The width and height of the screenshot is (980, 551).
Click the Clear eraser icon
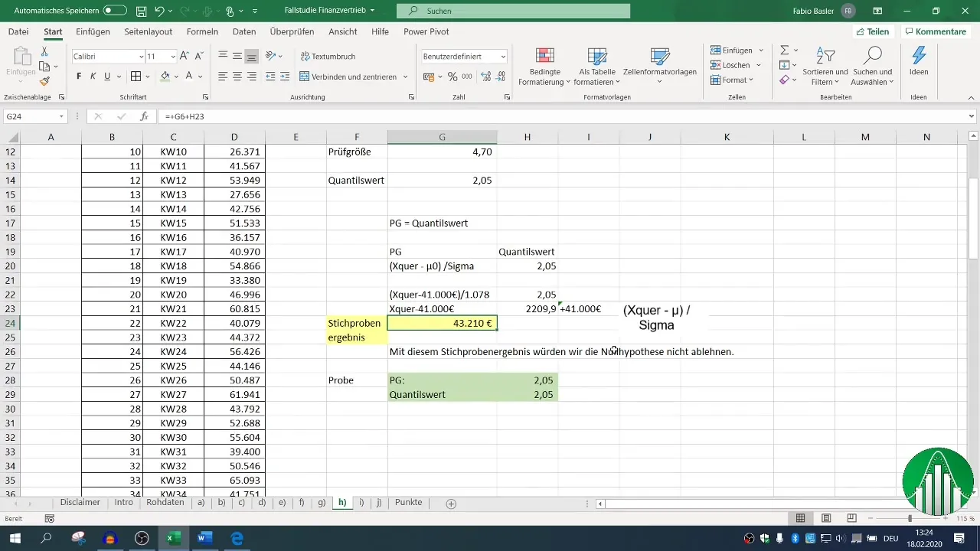click(x=785, y=80)
